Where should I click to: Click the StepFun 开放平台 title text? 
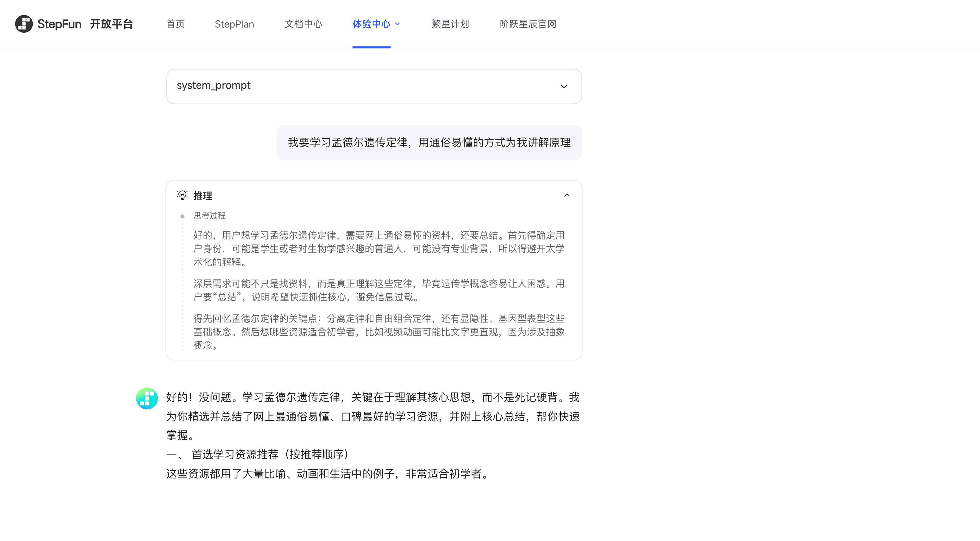tap(85, 24)
